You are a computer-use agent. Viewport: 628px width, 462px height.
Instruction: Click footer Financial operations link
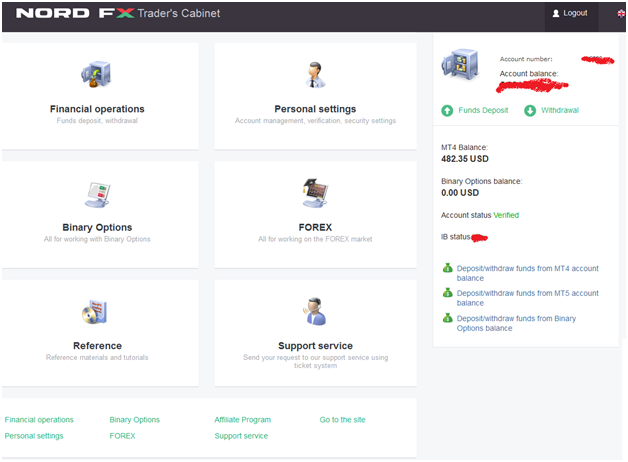coord(39,420)
